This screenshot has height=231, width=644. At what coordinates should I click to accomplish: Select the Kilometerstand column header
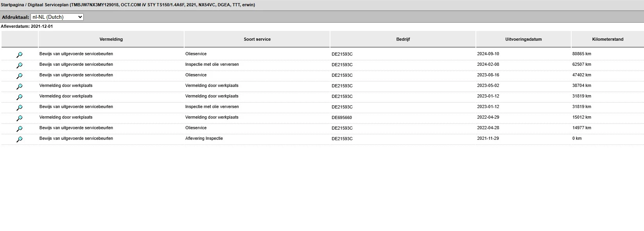(x=608, y=39)
